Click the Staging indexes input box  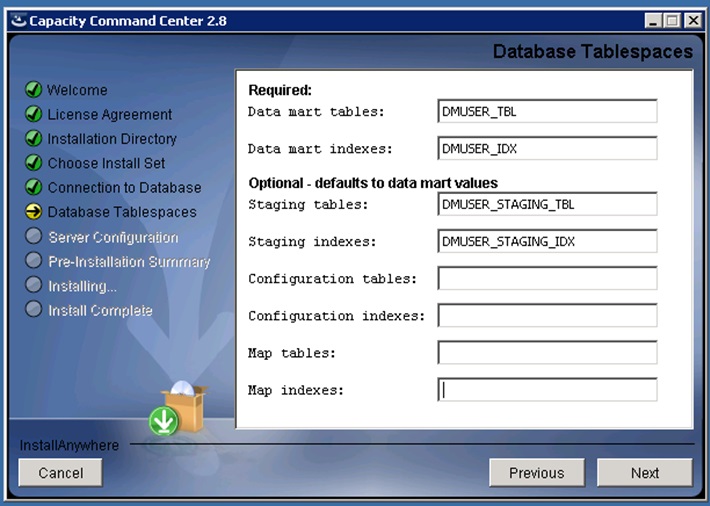547,241
